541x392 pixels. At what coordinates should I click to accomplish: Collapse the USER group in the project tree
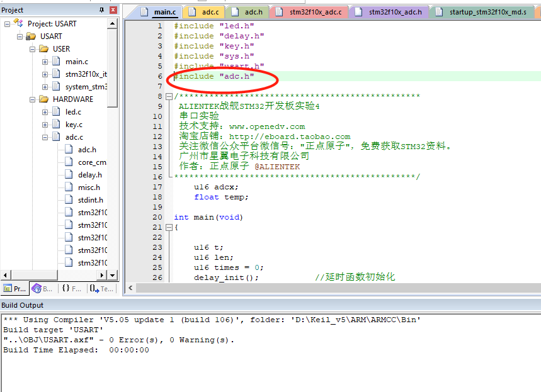[x=31, y=48]
